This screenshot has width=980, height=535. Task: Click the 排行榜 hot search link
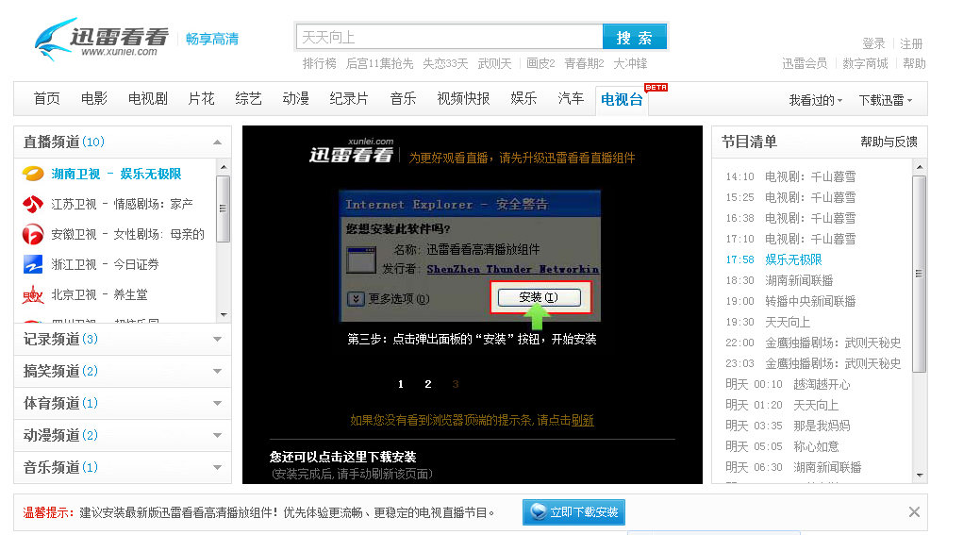(x=320, y=63)
